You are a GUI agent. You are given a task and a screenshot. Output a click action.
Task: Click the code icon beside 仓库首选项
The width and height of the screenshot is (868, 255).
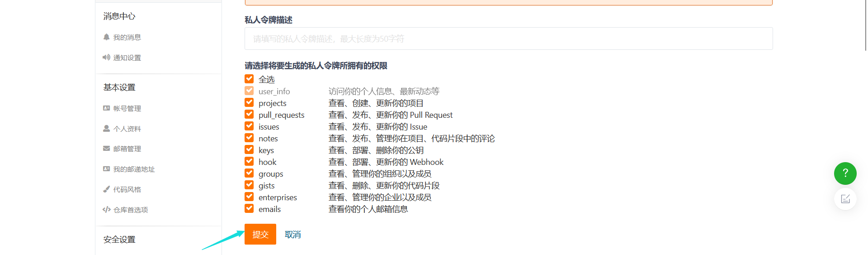pos(107,210)
